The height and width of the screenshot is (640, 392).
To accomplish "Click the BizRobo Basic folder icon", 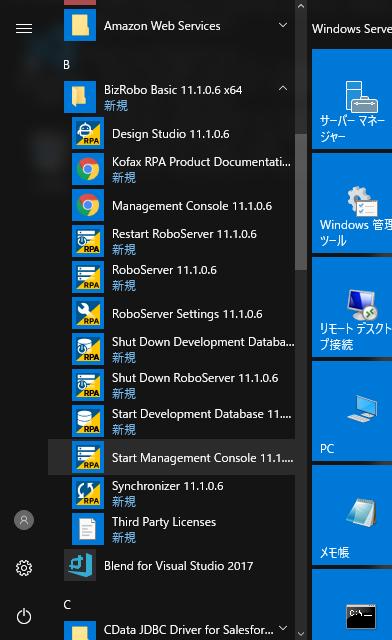I will click(80, 97).
